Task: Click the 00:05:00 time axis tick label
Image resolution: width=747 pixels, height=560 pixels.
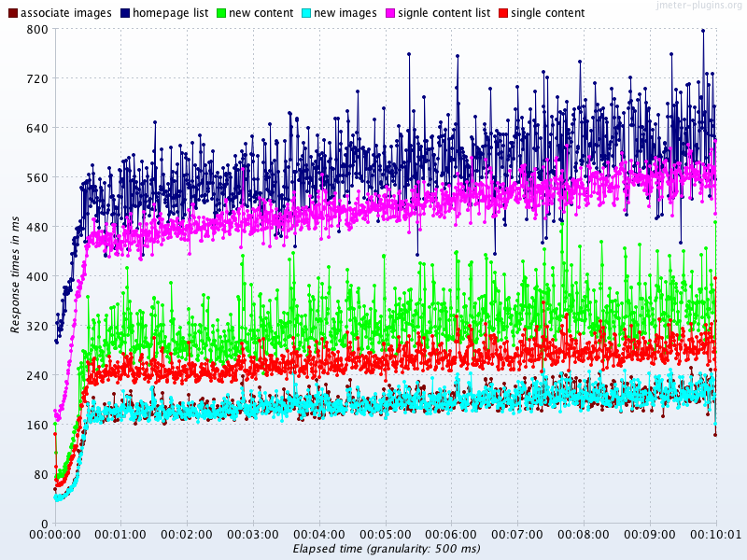Action: point(386,535)
